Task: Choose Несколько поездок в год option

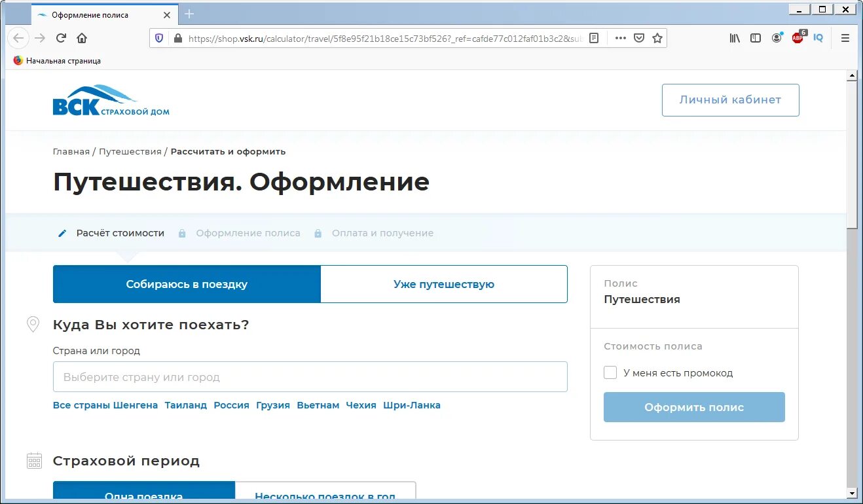Action: [x=325, y=491]
